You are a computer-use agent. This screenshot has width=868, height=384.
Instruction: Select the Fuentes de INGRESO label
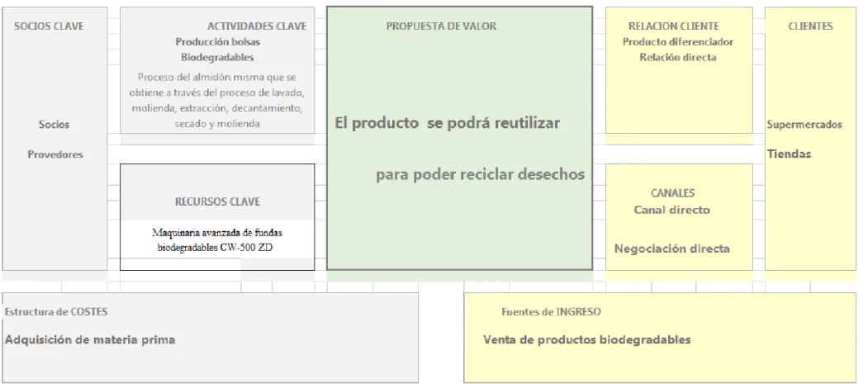(x=552, y=312)
